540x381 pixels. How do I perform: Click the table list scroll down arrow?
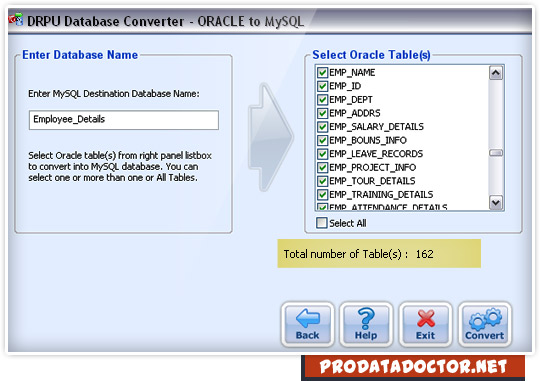[496, 203]
